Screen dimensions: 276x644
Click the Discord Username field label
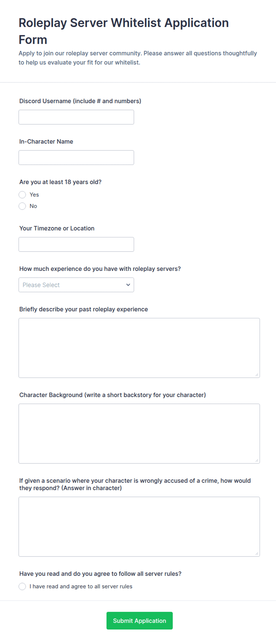pyautogui.click(x=80, y=101)
